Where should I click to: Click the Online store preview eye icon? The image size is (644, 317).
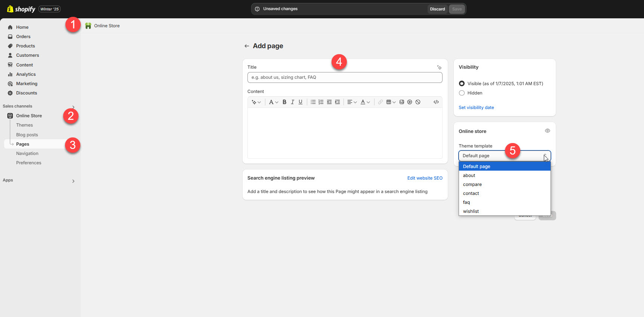(547, 131)
